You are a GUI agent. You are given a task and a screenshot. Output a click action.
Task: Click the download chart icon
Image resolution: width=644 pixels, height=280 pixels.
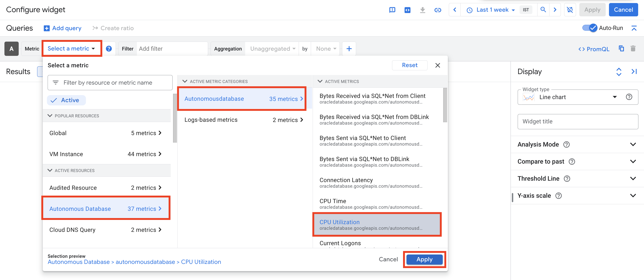coord(422,10)
